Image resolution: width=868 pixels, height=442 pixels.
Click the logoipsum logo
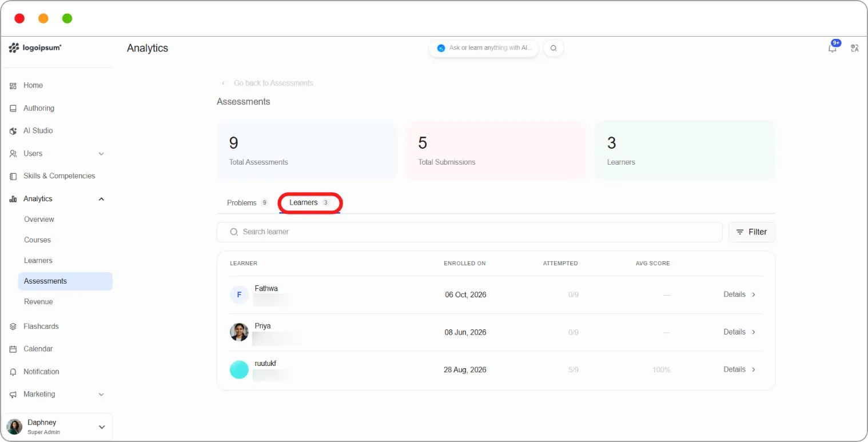(35, 48)
